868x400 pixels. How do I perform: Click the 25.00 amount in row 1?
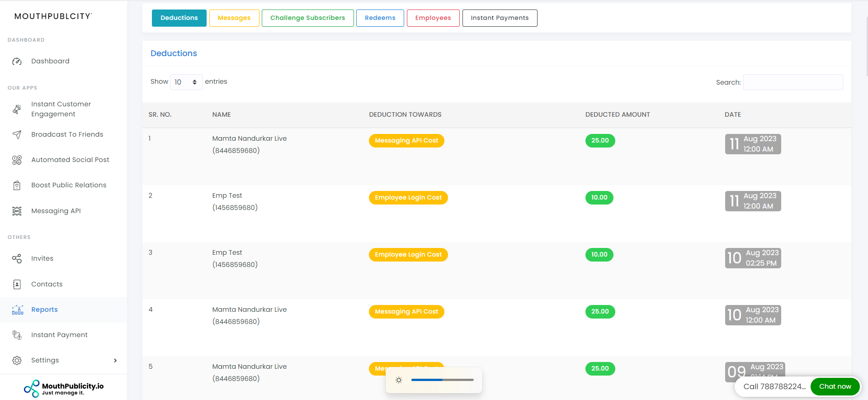(x=600, y=141)
